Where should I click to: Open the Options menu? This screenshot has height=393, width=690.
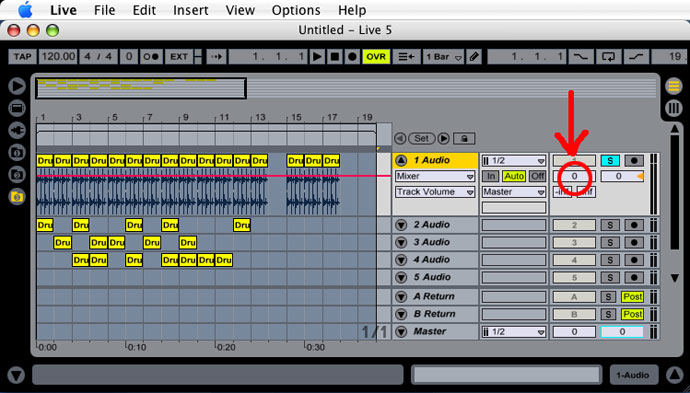[296, 10]
